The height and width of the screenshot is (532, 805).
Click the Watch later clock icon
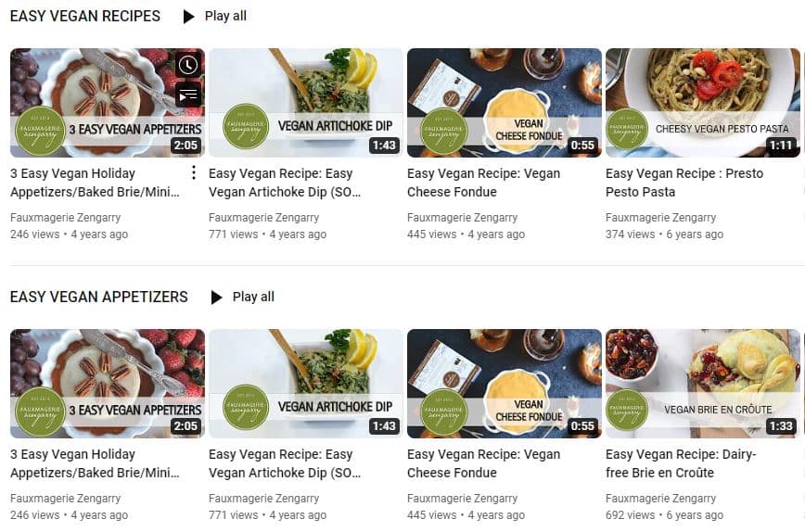click(x=188, y=65)
